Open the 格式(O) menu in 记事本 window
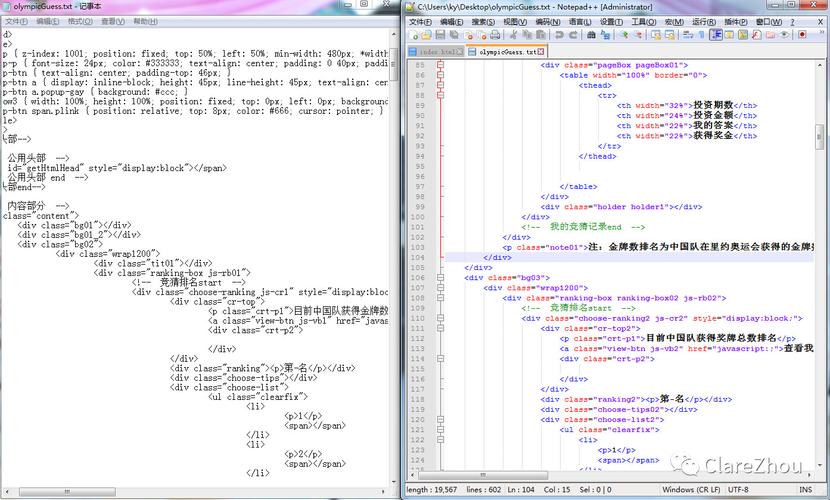The width and height of the screenshot is (830, 500). (x=80, y=22)
